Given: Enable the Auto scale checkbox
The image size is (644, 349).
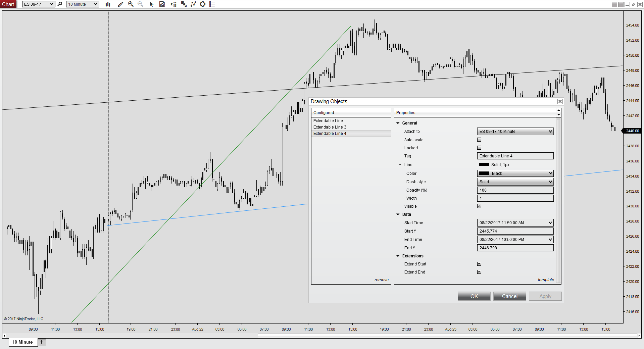Looking at the screenshot, I should point(479,140).
